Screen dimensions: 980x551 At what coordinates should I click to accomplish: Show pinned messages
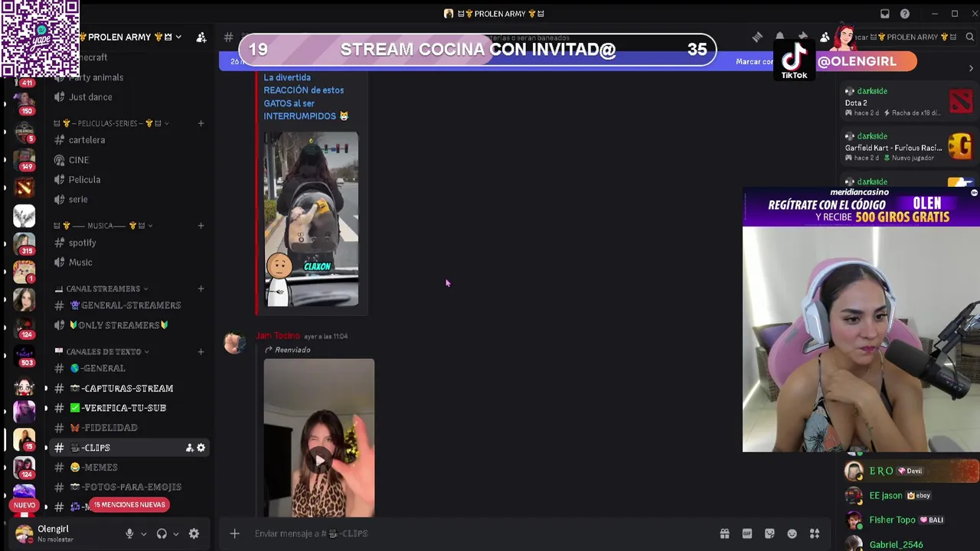[x=802, y=37]
